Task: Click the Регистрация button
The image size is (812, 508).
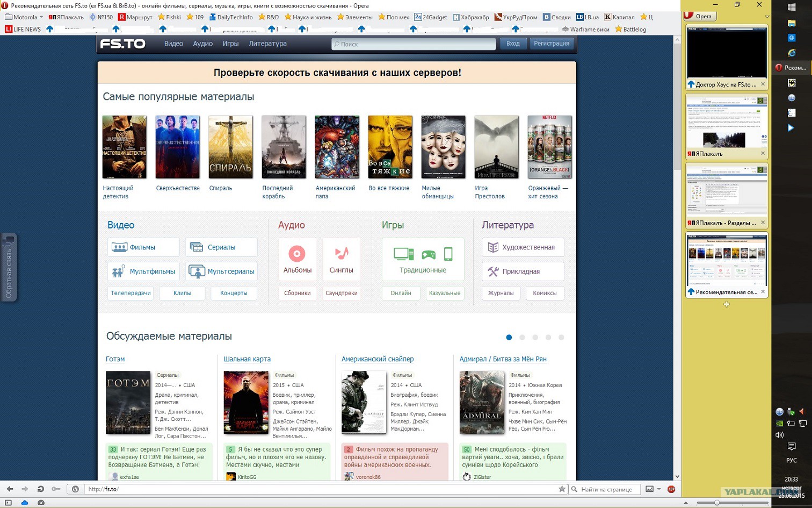Action: [552, 44]
